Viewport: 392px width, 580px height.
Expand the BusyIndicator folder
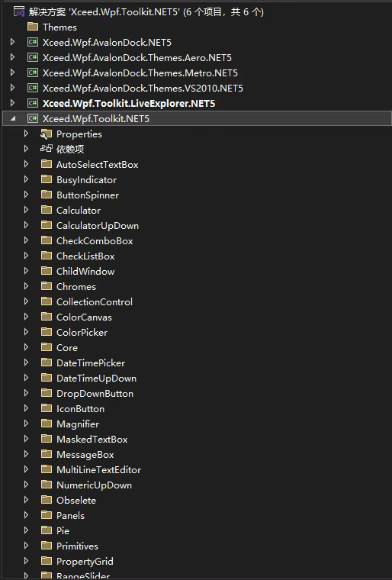tap(26, 179)
